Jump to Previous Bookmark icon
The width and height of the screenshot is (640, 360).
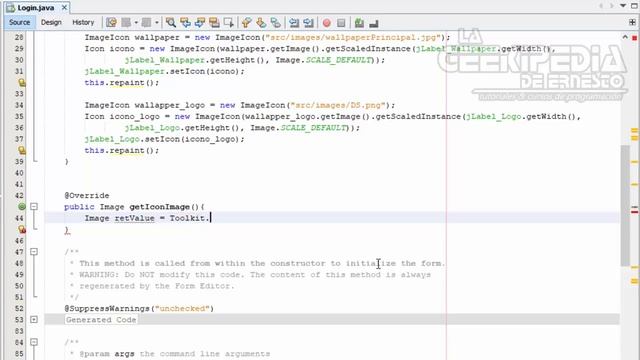coord(247,22)
